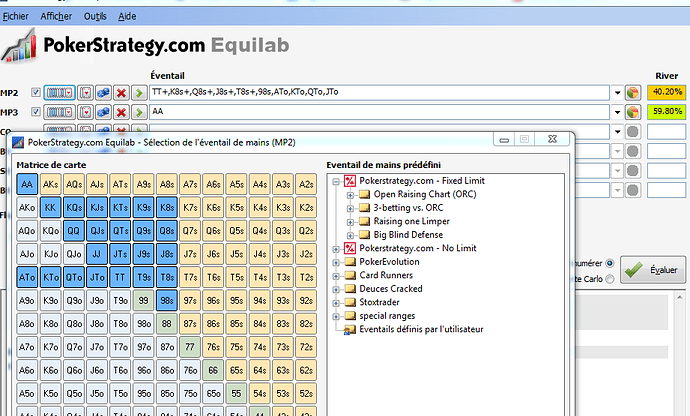Click the MP3 range field containing AA
This screenshot has height=416, width=690.
pyautogui.click(x=379, y=112)
